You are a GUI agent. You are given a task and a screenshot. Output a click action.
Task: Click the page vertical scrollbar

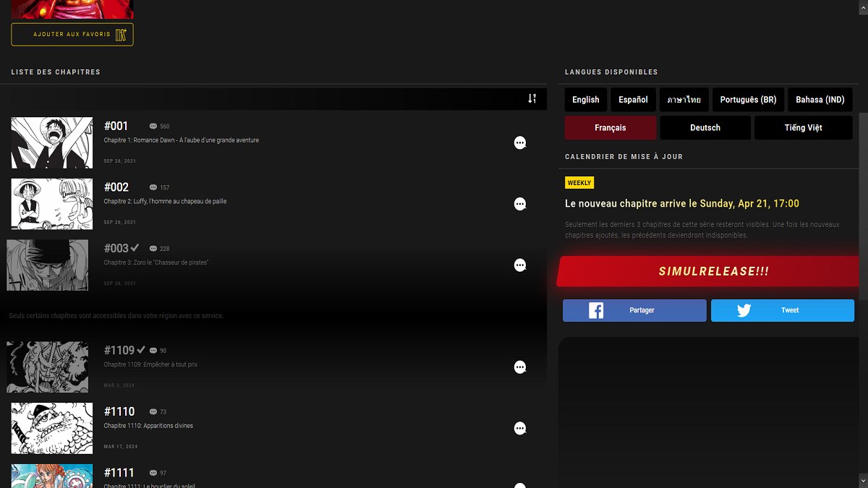864,217
